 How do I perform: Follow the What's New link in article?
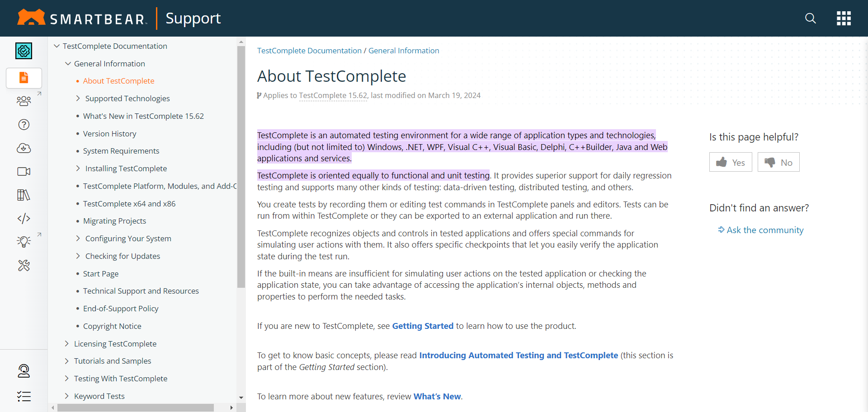click(x=437, y=397)
